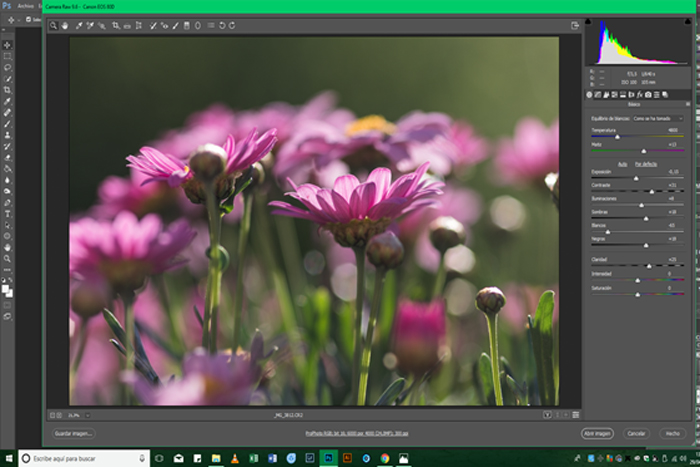The image size is (700, 467).
Task: Select the Zoom tool in Camera Raw toolbar
Action: coord(54,25)
